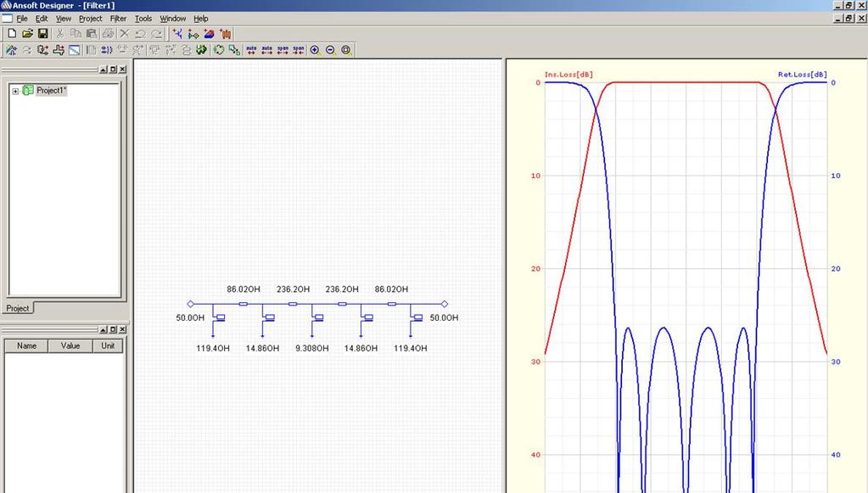
Task: Open the Filter menu
Action: [x=118, y=19]
